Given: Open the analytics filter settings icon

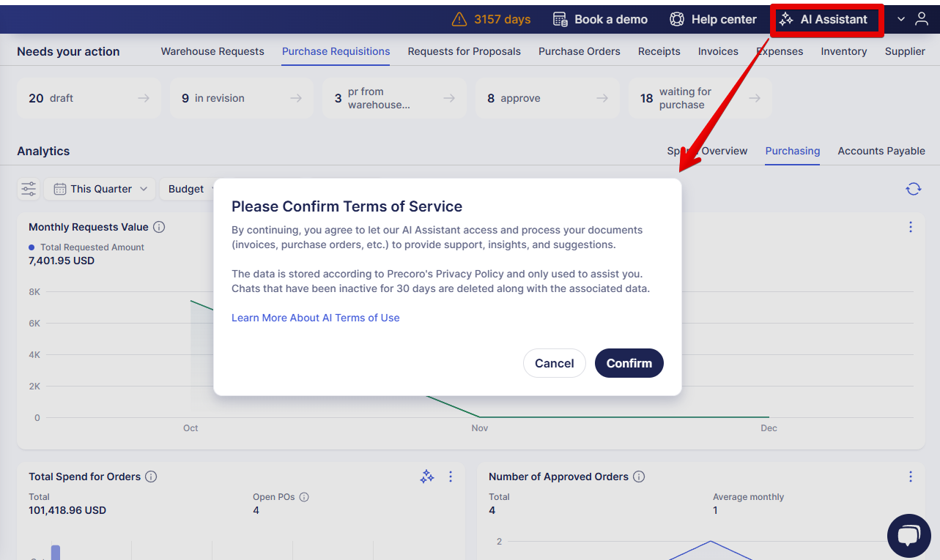Looking at the screenshot, I should [x=29, y=189].
